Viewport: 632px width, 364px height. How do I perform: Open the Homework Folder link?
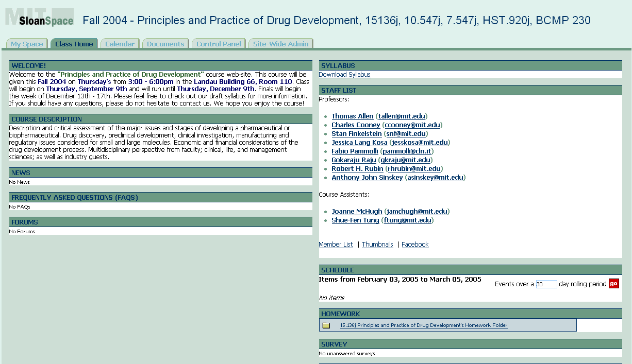point(423,325)
